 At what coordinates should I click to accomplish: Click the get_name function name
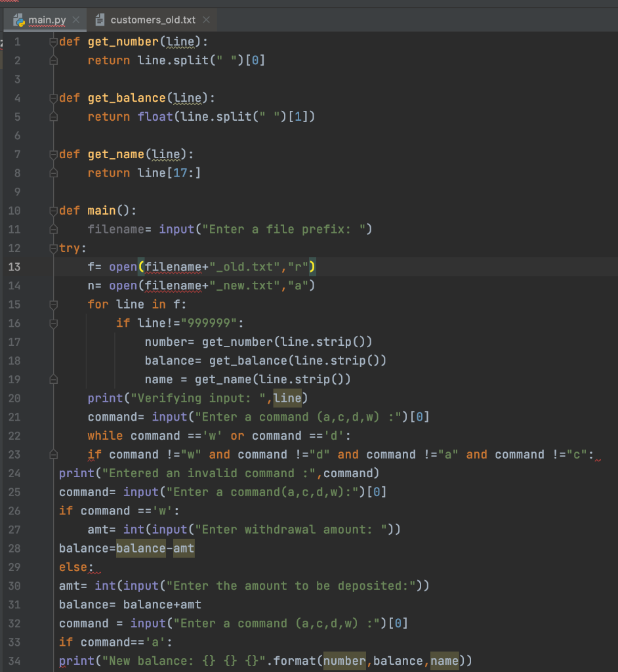click(115, 154)
